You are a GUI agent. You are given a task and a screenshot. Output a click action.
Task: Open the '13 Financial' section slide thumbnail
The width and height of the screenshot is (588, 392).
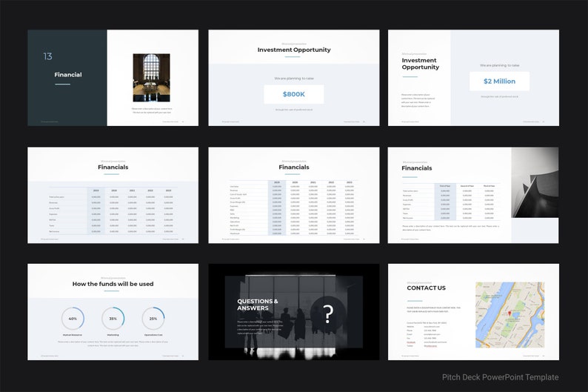pos(113,78)
